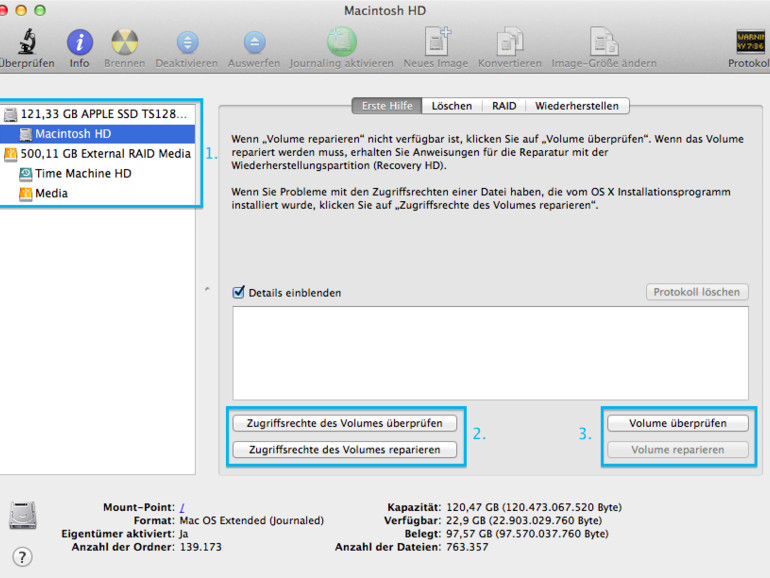Screen dimensions: 770x578
Task: Click the Anzahl der Ordner value 139.173
Action: pos(201,547)
